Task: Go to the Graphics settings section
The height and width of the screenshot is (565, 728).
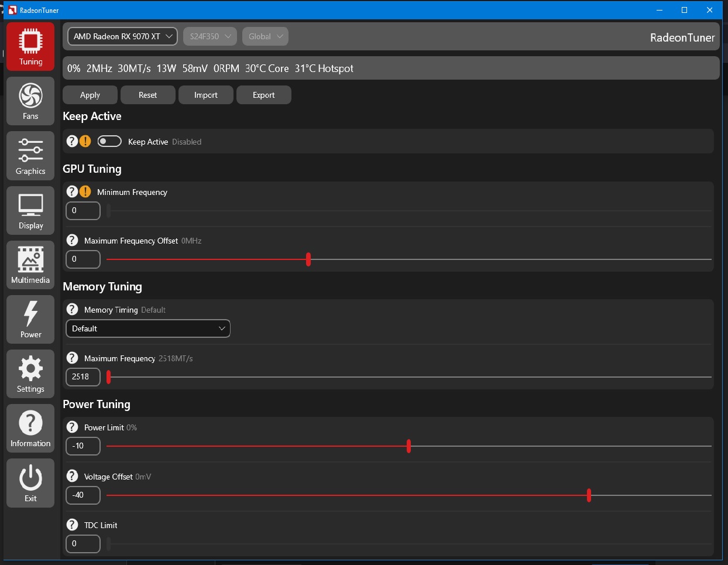Action: 30,156
